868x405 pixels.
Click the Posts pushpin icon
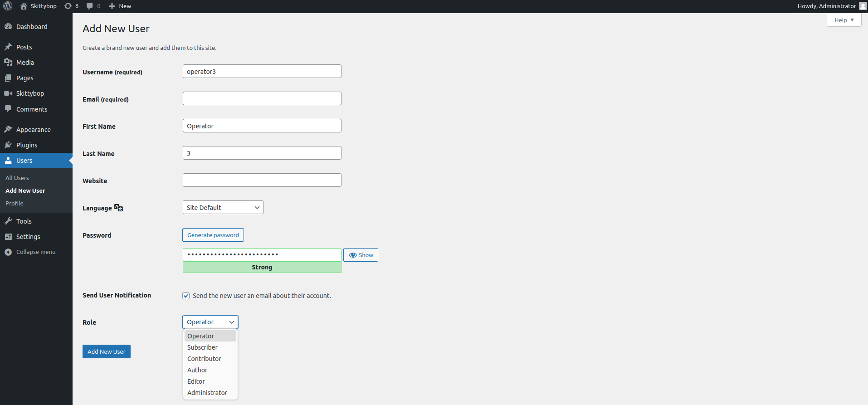click(x=8, y=47)
